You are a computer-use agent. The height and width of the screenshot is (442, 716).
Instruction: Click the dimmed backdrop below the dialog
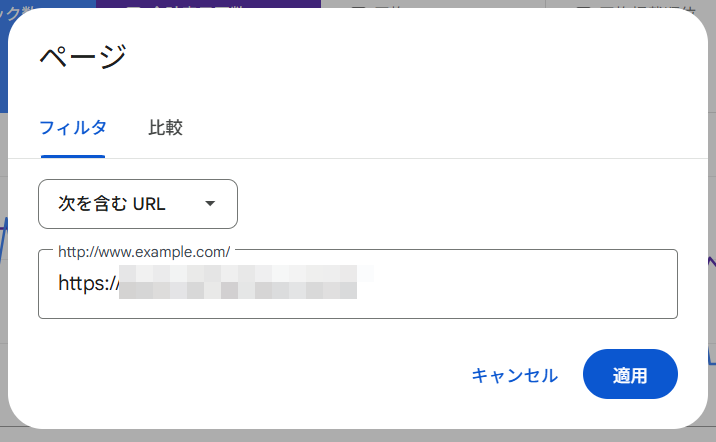coord(358,435)
